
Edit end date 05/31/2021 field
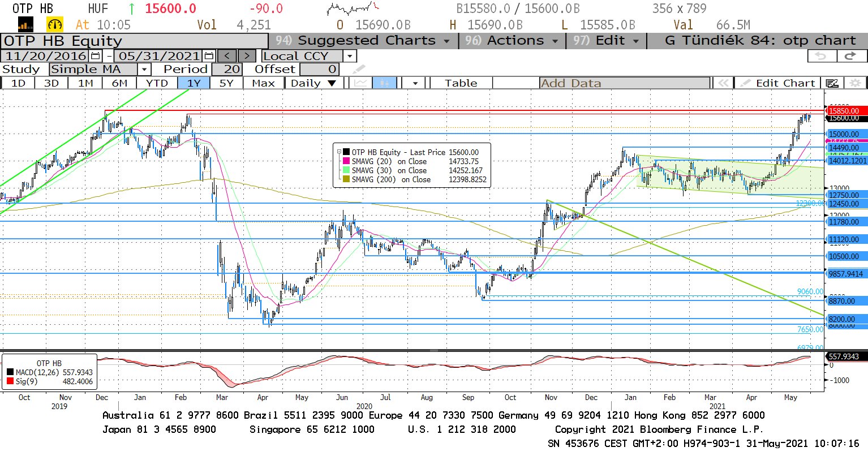click(x=159, y=56)
